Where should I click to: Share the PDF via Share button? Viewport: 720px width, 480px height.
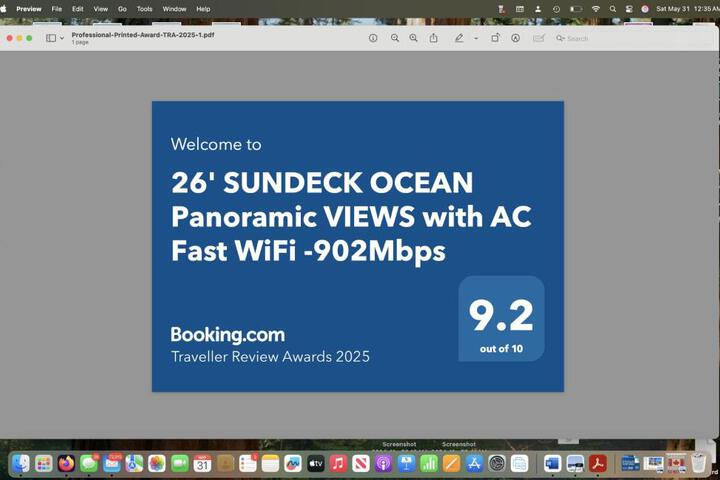[433, 38]
